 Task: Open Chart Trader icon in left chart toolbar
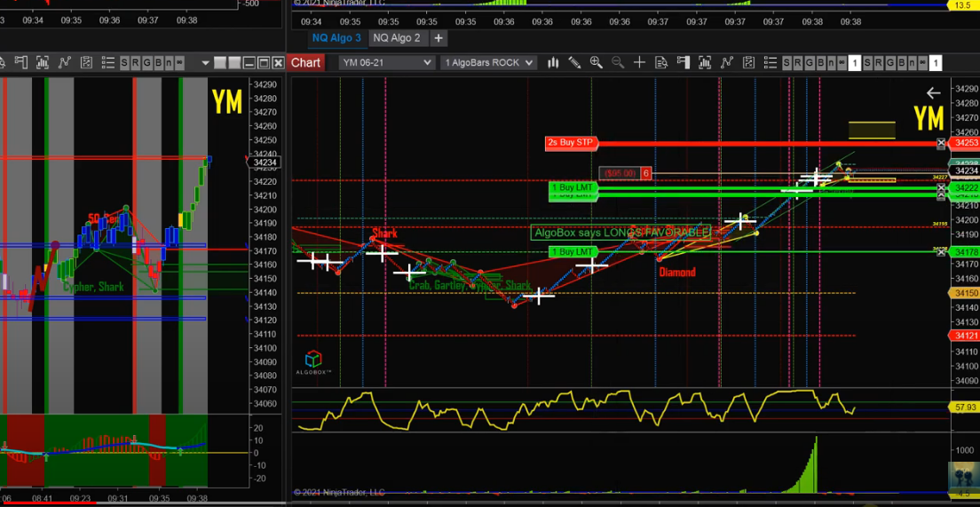click(x=21, y=62)
